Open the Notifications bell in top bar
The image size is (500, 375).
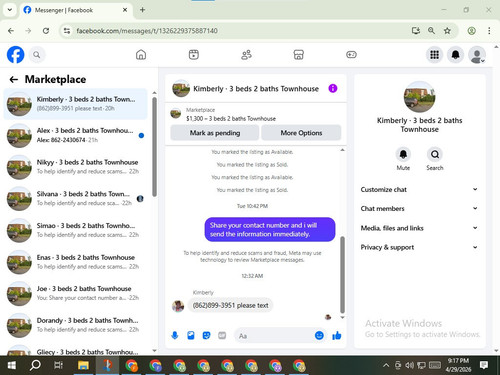point(455,55)
